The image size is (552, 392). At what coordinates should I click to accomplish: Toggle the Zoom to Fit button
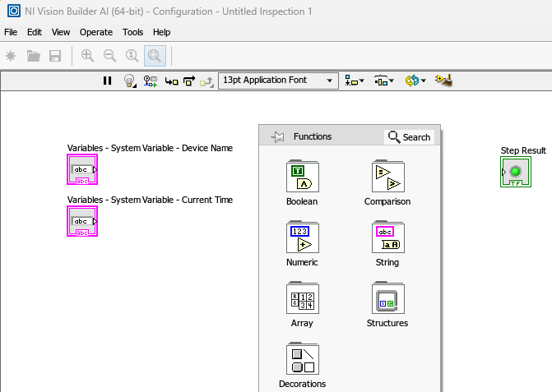pyautogui.click(x=155, y=56)
